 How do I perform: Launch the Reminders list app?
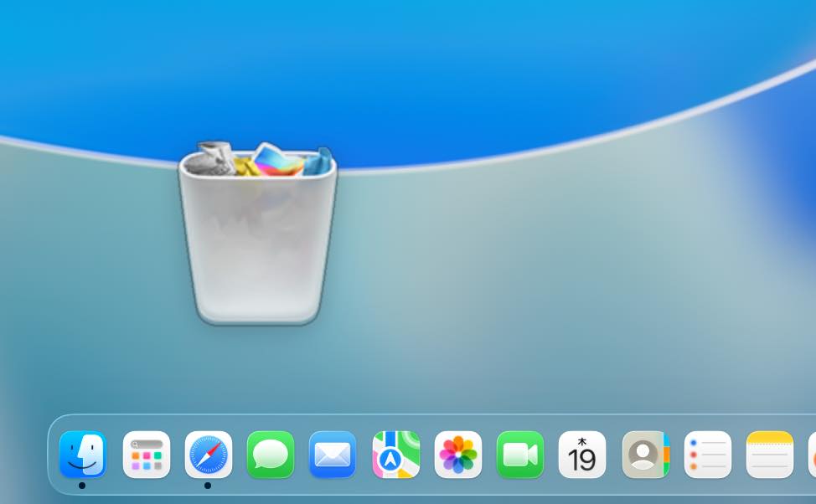pyautogui.click(x=707, y=455)
